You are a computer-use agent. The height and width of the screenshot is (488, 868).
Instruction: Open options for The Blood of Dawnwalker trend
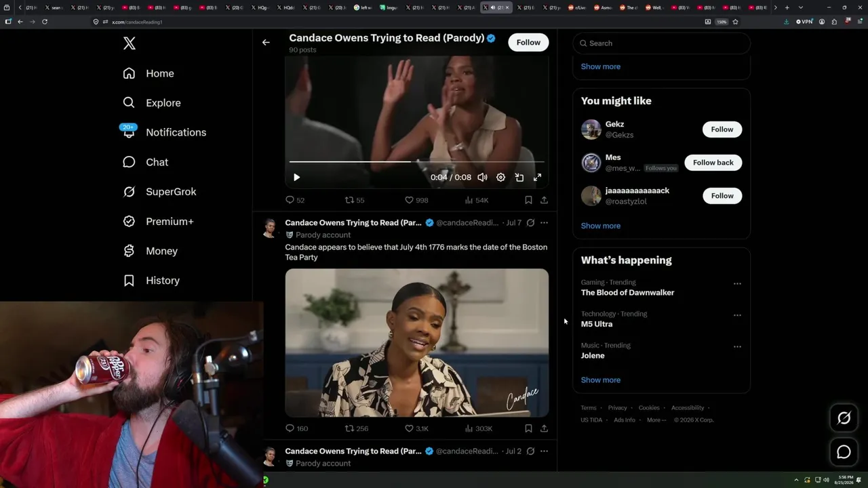pos(737,284)
